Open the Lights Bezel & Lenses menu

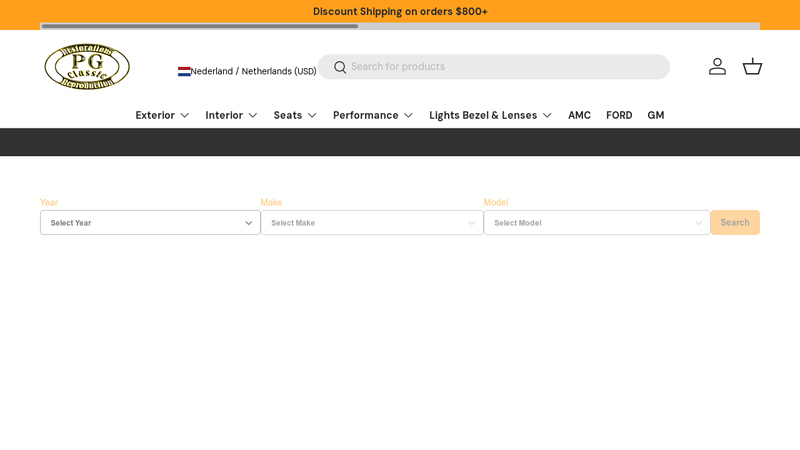(x=490, y=115)
